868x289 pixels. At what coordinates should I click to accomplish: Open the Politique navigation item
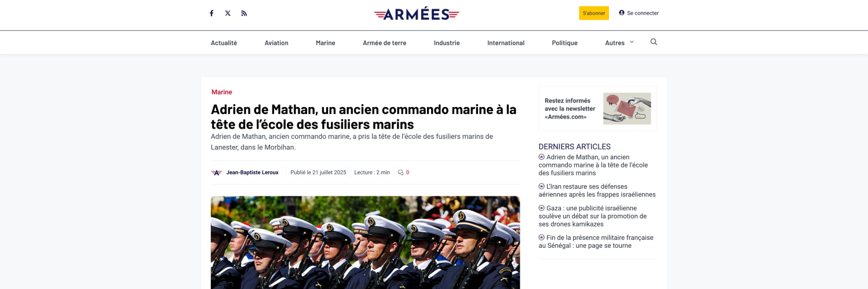[564, 43]
